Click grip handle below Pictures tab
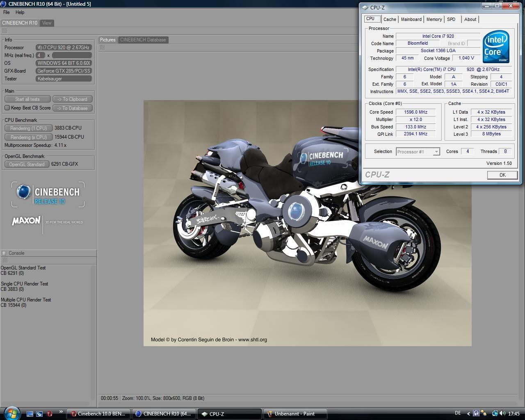Viewport: 525px width, 420px height. (x=102, y=48)
